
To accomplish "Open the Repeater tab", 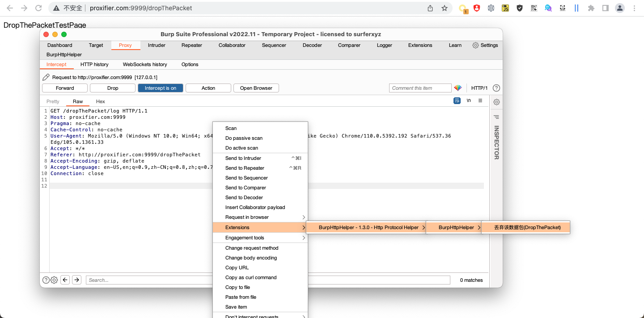I will point(192,45).
